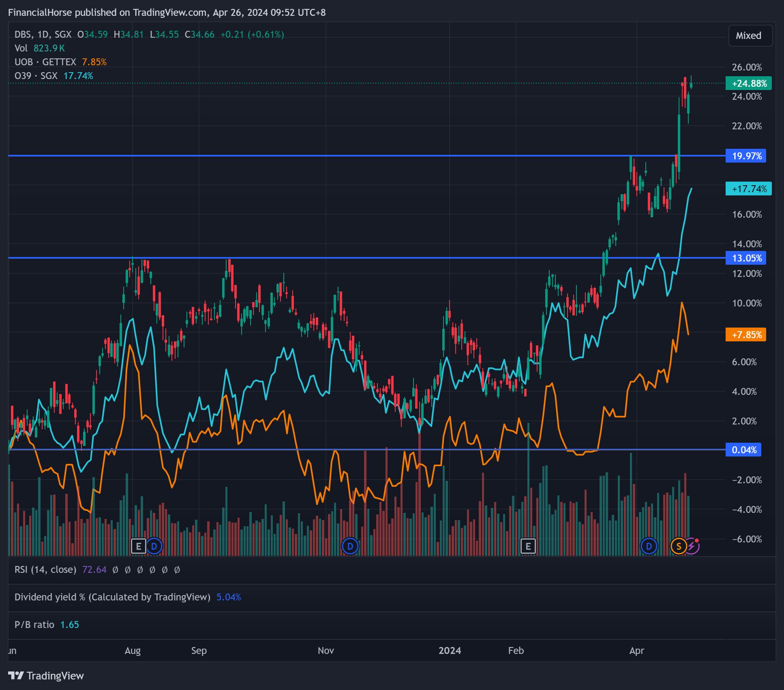Click the blue 0.04% line label

(x=743, y=450)
